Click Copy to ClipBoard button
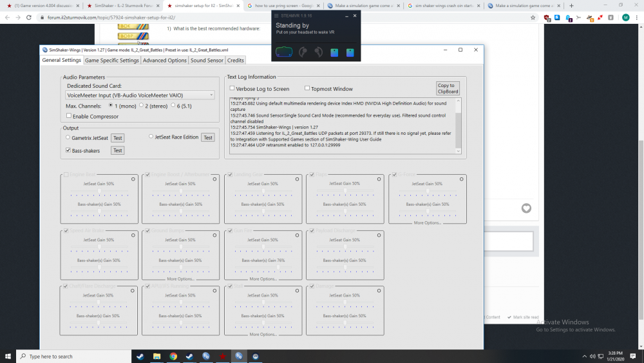This screenshot has width=644, height=363. click(x=448, y=88)
